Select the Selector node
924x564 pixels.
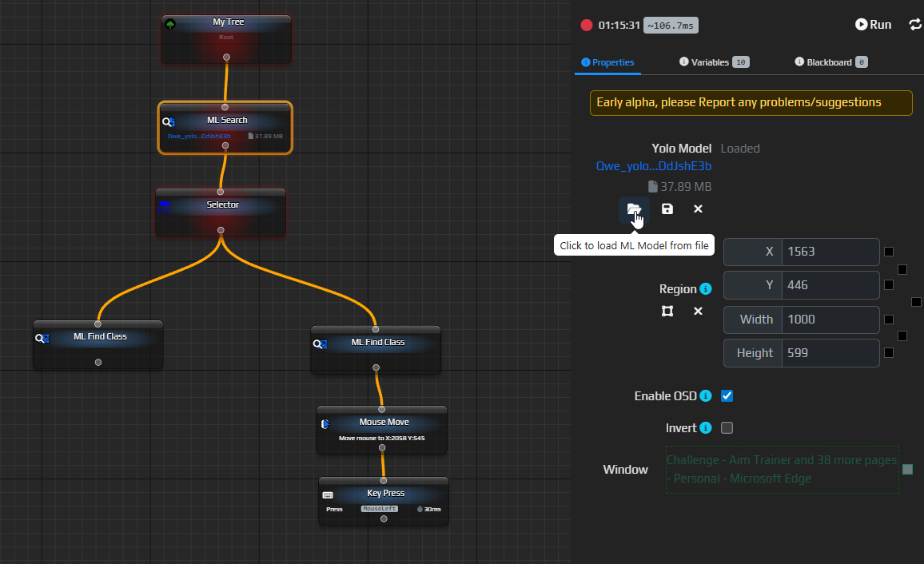click(221, 213)
